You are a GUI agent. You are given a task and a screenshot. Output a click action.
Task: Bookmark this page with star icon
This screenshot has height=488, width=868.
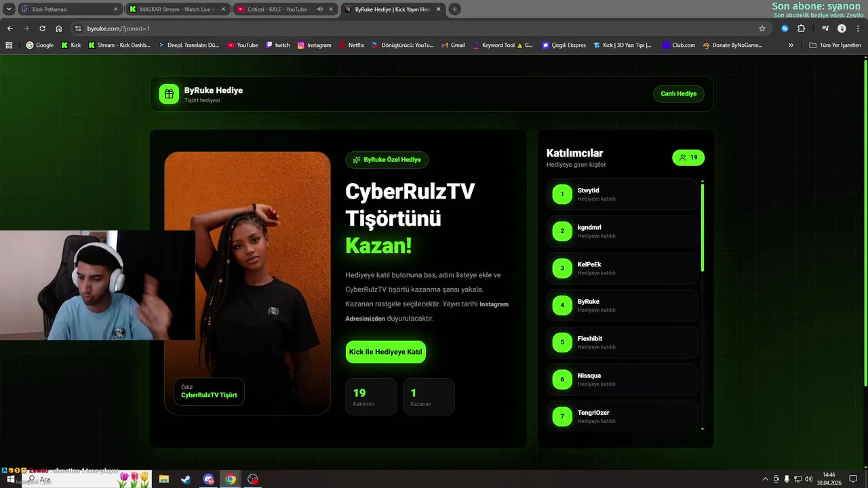coord(762,28)
